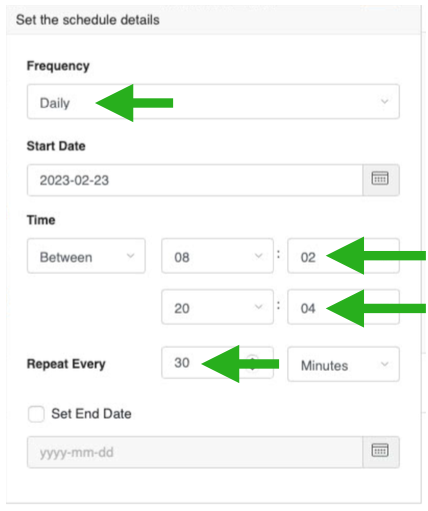The width and height of the screenshot is (428, 511).
Task: Select the start hour 08 dropdown
Action: pos(217,256)
